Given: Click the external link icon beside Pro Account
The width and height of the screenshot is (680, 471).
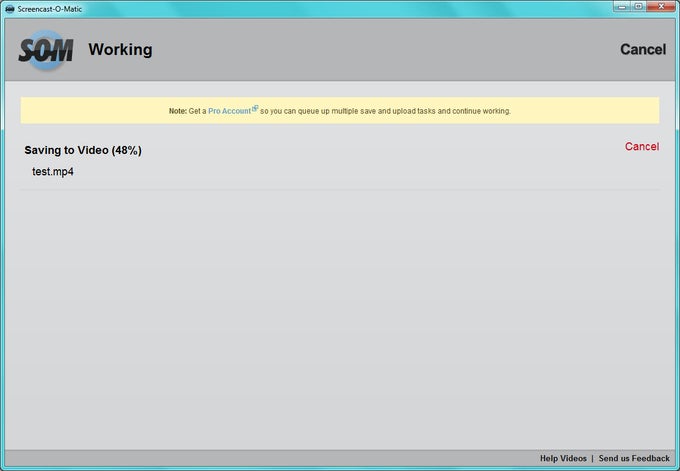Looking at the screenshot, I should pos(255,108).
